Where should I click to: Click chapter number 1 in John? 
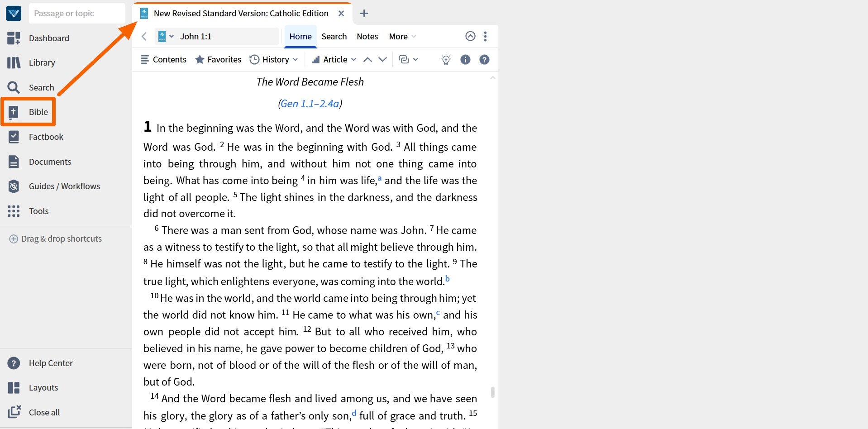click(148, 126)
